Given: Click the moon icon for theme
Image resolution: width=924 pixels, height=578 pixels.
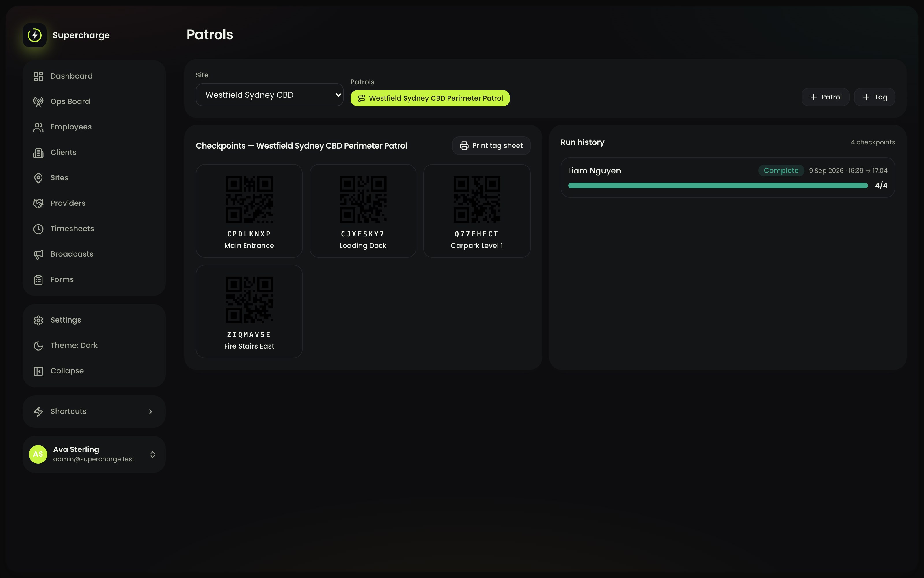Looking at the screenshot, I should 38,346.
